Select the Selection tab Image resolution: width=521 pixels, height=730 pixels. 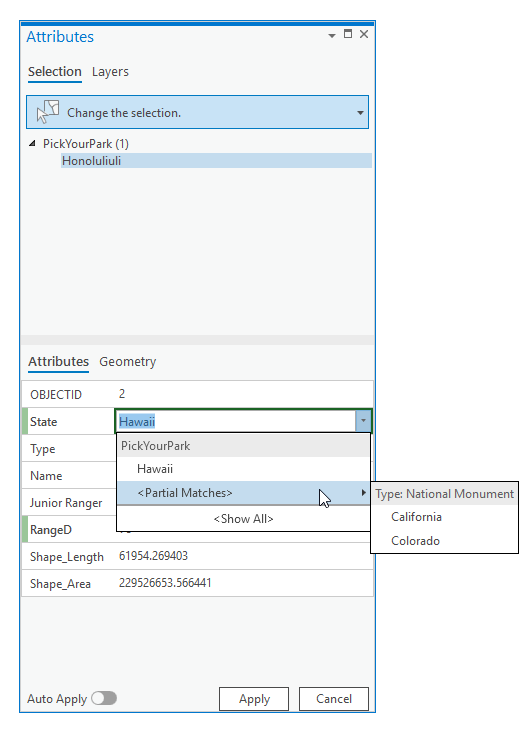(x=54, y=72)
